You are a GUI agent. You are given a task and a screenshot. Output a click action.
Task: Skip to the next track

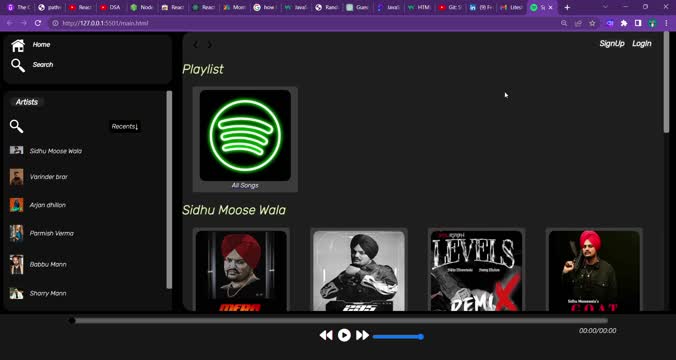click(362, 335)
